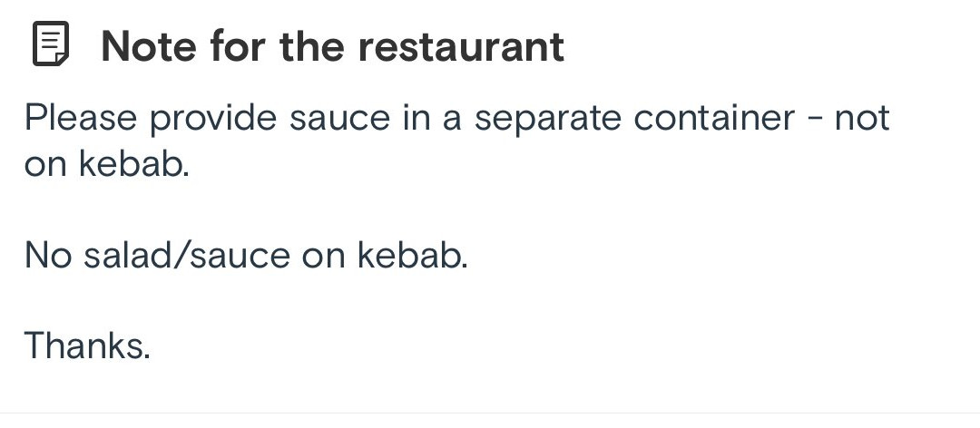980x428 pixels.
Task: Click "kebab." in the "No salad/sauce" line
Action: [x=413, y=257]
